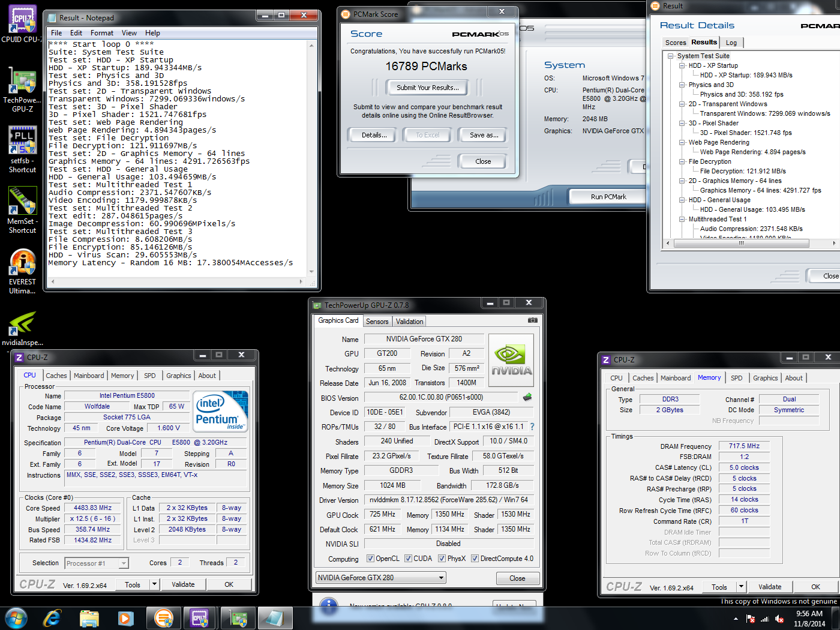Click Run PCMark button

click(x=608, y=197)
